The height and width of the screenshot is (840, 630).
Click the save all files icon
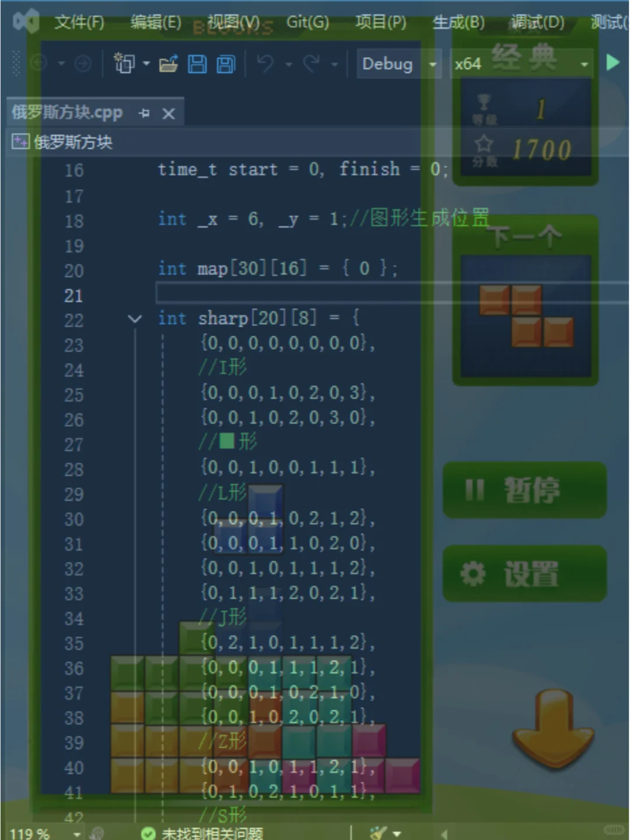[226, 64]
